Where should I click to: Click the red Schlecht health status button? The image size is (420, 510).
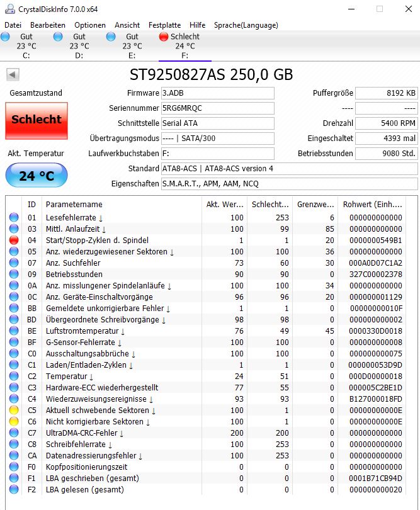[x=37, y=121]
